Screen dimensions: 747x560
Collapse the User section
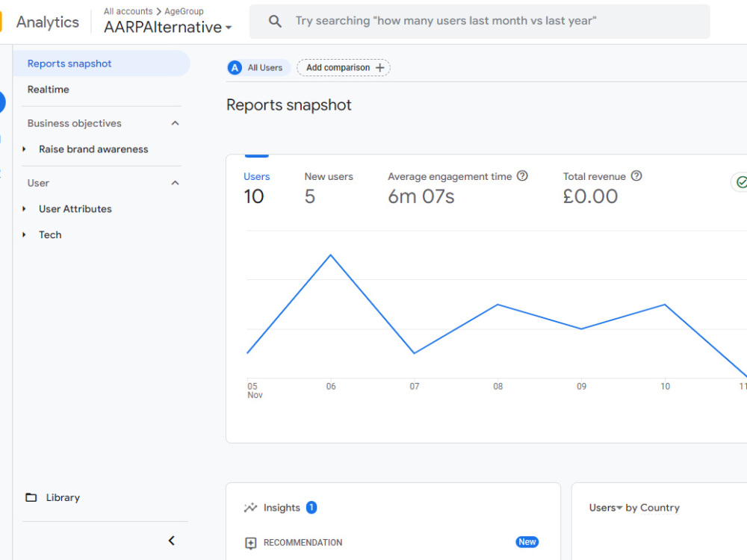pos(176,183)
